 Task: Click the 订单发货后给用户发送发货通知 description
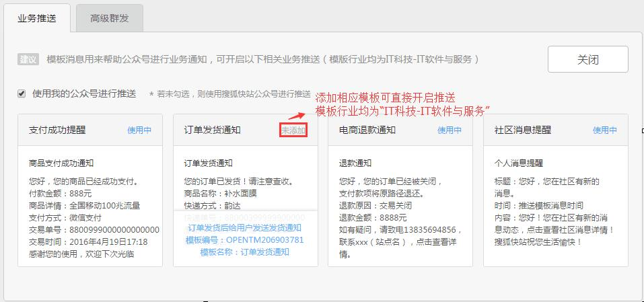coord(245,228)
